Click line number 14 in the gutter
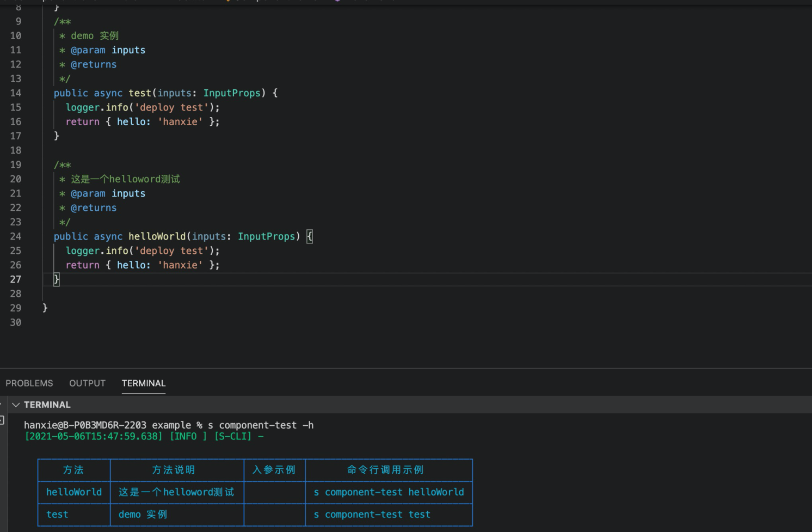This screenshot has width=812, height=532. coord(16,93)
